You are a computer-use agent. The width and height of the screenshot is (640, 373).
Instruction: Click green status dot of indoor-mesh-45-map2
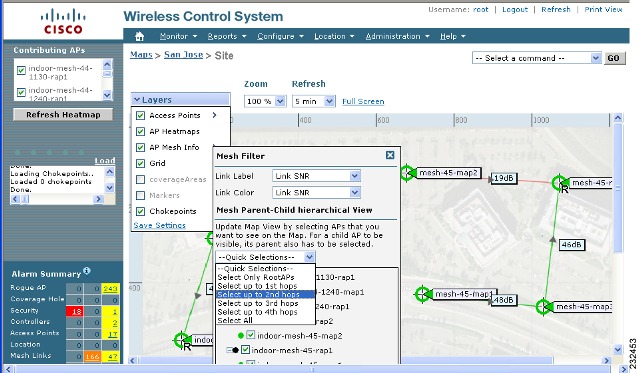[241, 336]
